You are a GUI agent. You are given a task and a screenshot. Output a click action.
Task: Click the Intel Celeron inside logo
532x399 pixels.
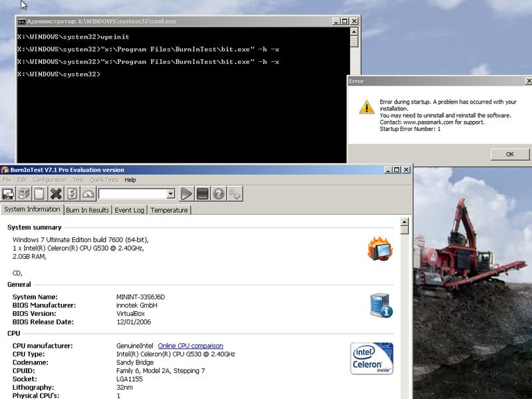pos(372,358)
